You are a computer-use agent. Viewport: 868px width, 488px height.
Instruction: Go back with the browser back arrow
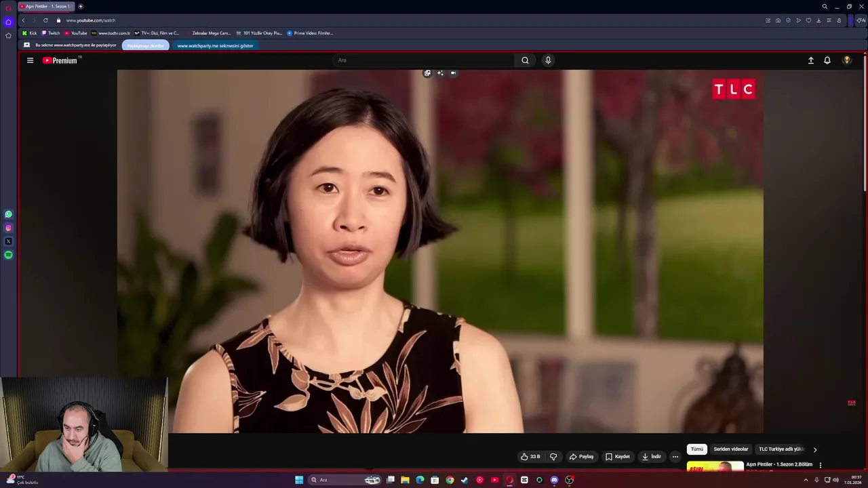[23, 20]
